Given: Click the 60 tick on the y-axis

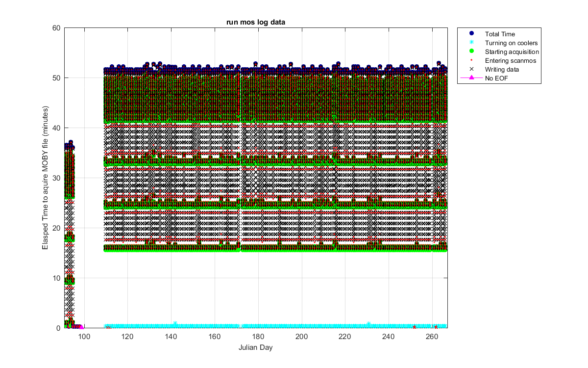Looking at the screenshot, I should (56, 28).
